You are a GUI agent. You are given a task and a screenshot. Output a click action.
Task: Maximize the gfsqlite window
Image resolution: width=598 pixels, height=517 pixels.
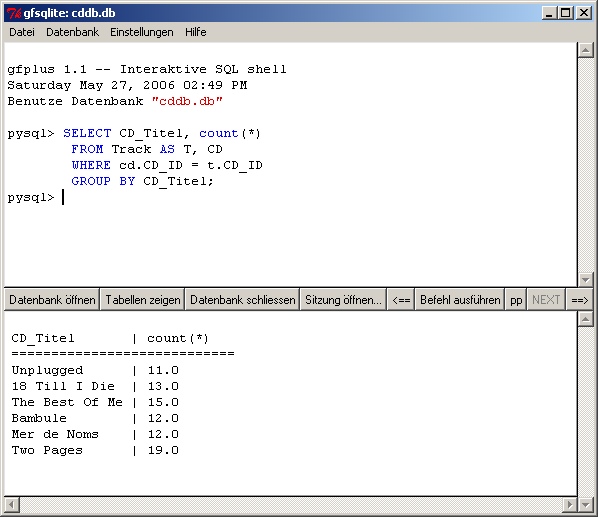(566, 13)
